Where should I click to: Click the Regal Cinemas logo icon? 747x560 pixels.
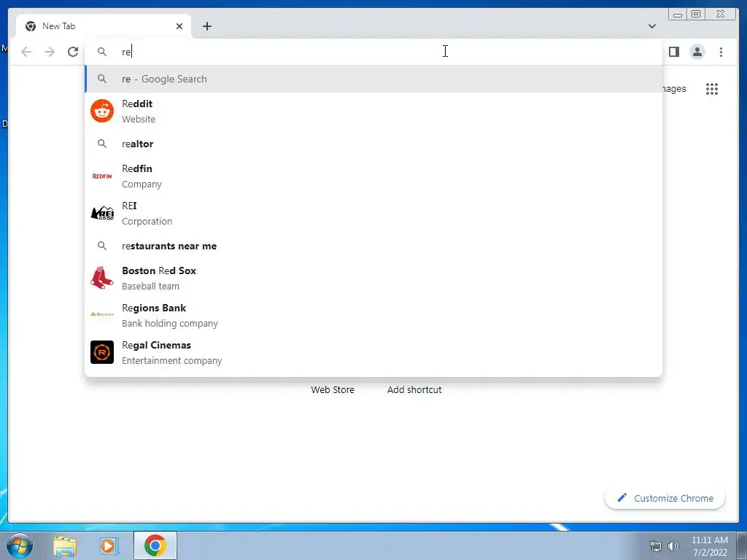click(x=102, y=352)
